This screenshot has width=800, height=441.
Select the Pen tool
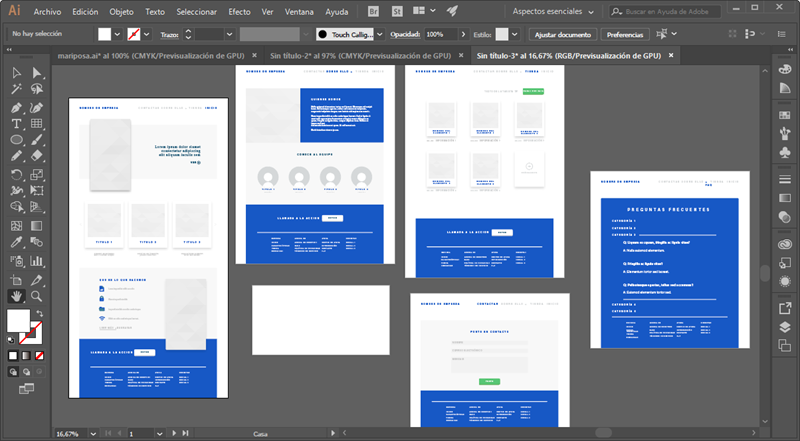(x=17, y=107)
